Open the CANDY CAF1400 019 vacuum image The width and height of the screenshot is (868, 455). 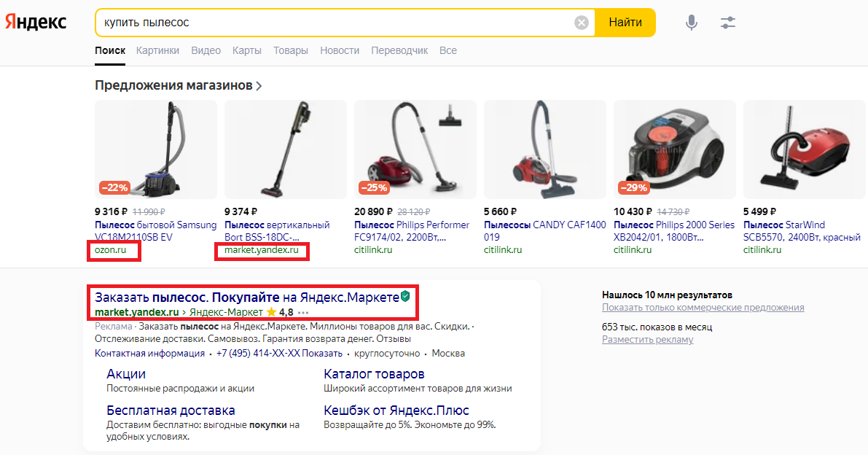point(544,149)
